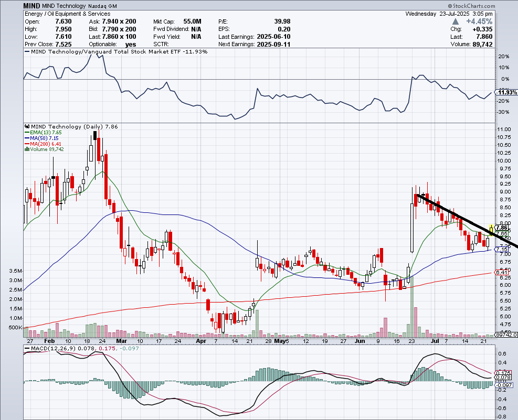Click the Next Earnings date 2025-09-11
Viewport: 518px width, 420px height.
(x=273, y=44)
